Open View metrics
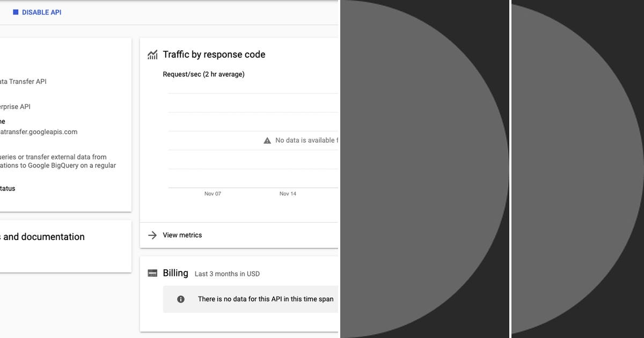The height and width of the screenshot is (338, 644). click(182, 235)
